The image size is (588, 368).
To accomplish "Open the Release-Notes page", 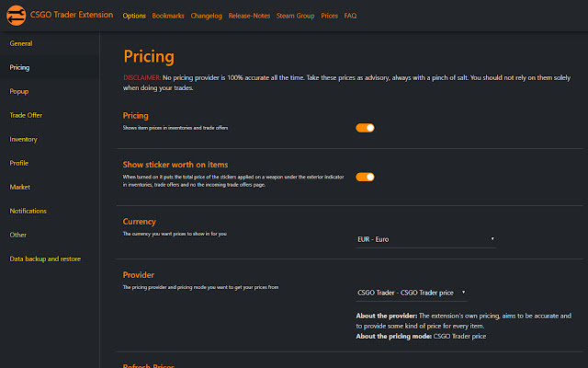I will (x=249, y=16).
